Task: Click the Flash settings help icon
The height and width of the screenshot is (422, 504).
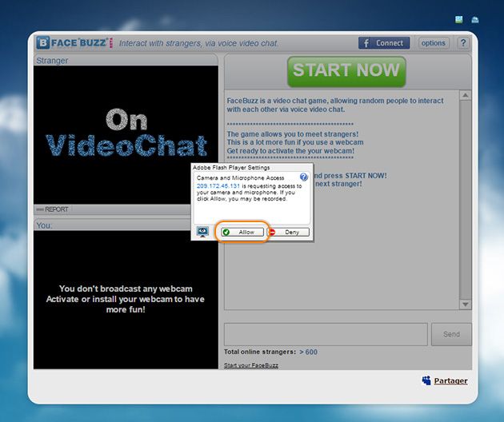Action: point(303,177)
